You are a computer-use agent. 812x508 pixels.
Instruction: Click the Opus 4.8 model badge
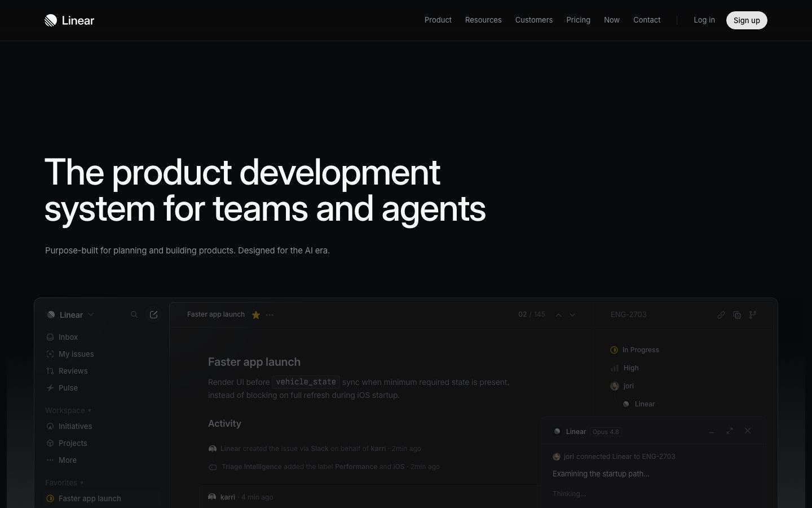606,432
